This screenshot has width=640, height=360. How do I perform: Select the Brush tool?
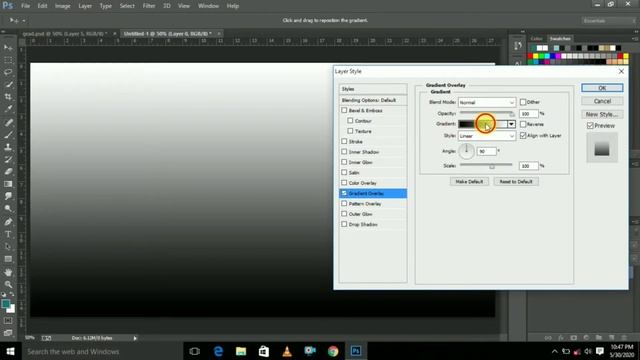point(8,135)
